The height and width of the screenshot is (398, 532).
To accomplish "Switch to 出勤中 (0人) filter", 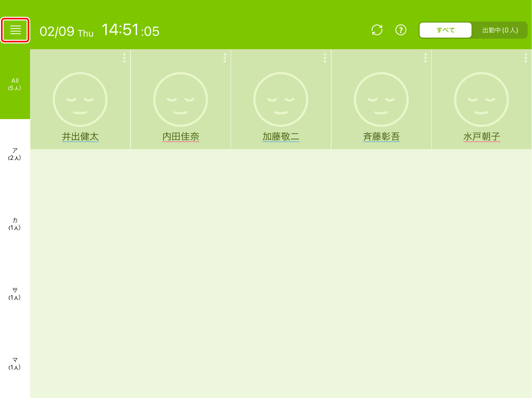I will (x=500, y=30).
